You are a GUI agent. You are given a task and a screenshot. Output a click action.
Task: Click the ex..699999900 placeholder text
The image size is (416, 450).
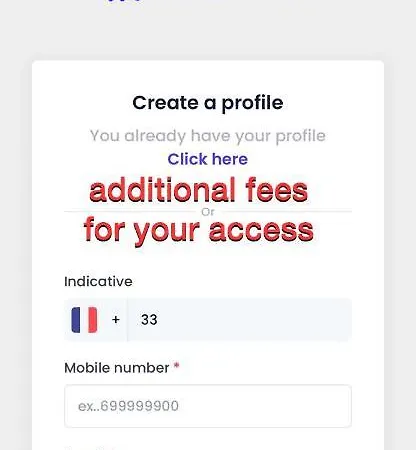128,406
